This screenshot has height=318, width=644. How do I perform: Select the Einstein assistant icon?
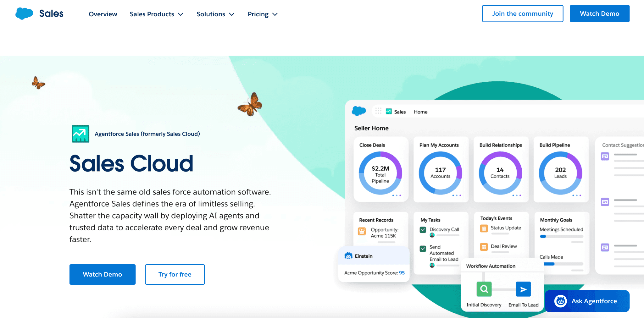(348, 256)
